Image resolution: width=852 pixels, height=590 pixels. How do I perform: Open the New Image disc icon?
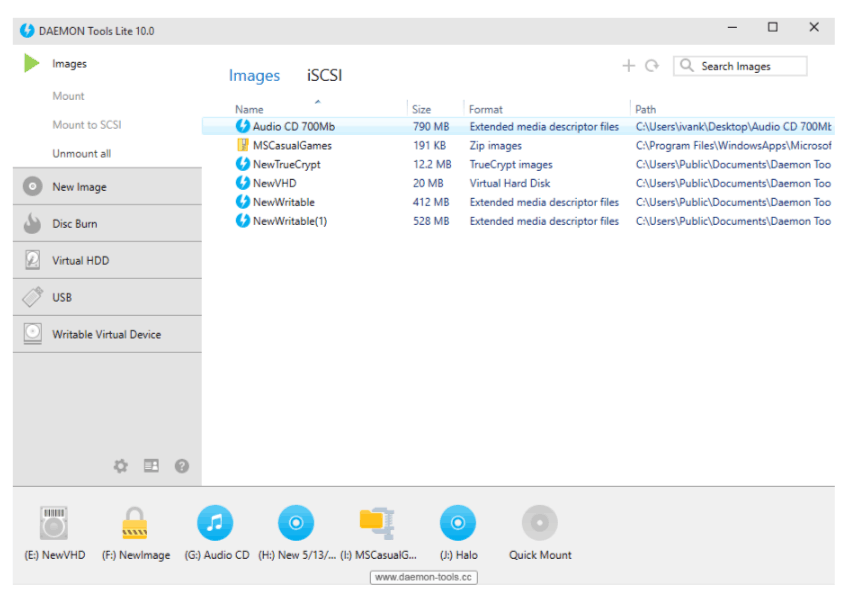click(33, 186)
